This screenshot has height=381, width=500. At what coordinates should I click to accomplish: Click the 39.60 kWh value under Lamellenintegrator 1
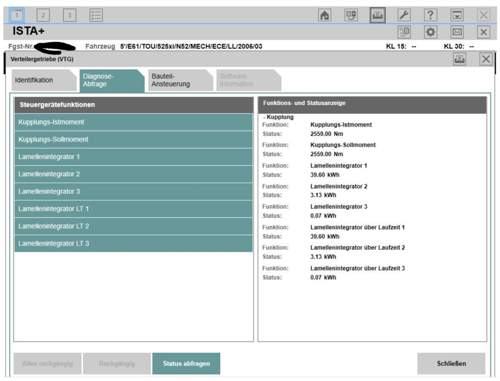tap(325, 175)
